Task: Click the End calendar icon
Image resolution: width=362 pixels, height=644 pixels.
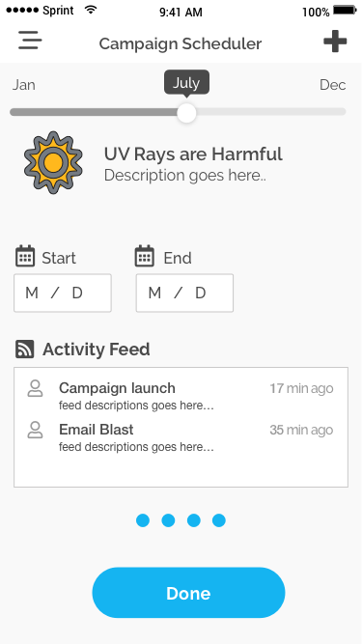Action: click(145, 256)
